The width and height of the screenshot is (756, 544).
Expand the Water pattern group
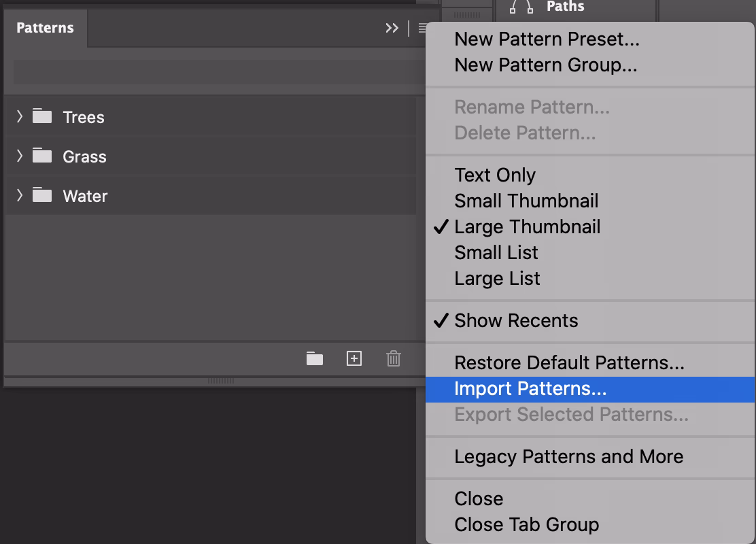tap(19, 196)
